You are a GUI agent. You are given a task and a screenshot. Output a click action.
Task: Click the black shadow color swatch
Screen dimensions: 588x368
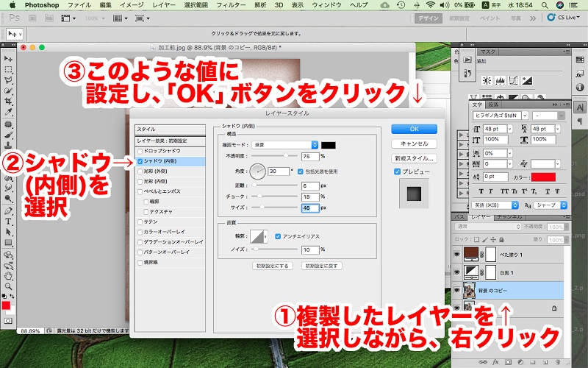click(x=329, y=145)
